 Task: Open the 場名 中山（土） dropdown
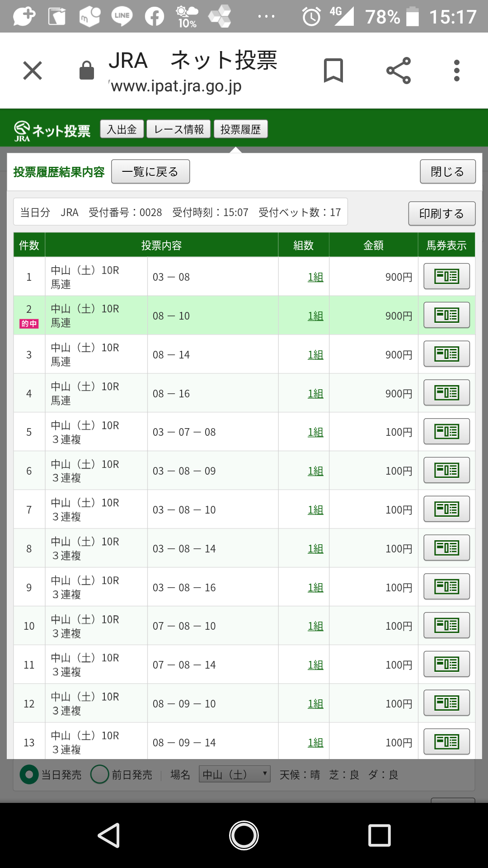235,774
